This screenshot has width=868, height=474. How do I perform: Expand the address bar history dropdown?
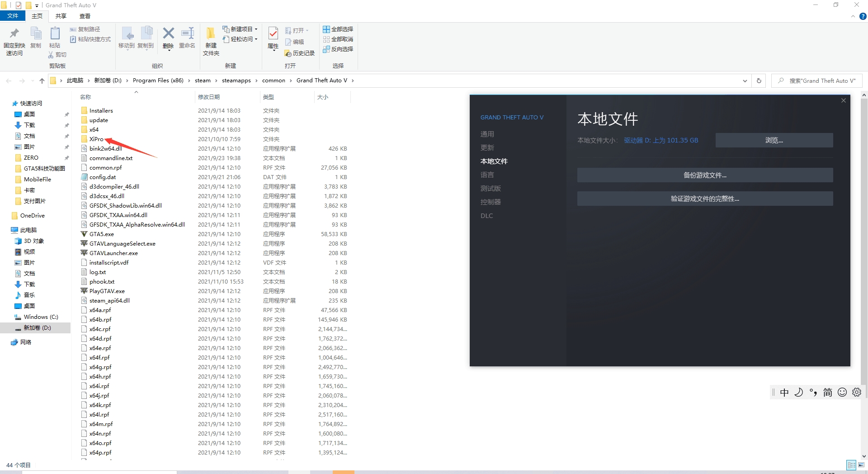pos(745,81)
